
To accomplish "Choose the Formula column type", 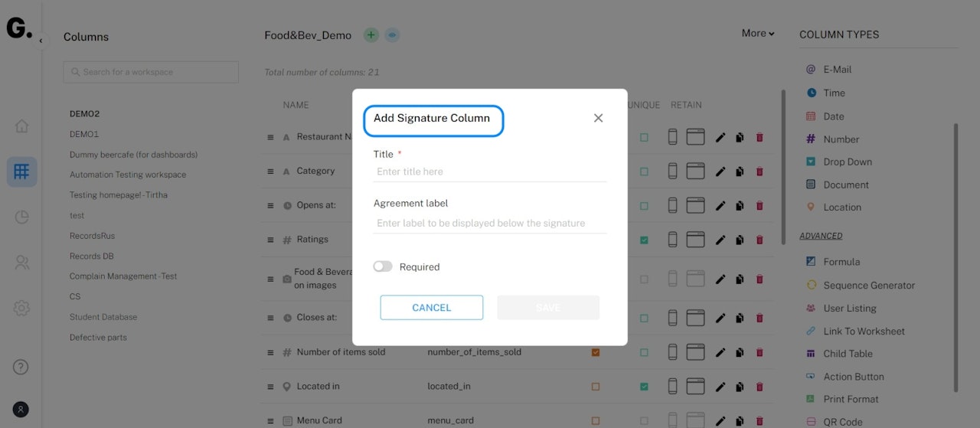I will 841,262.
